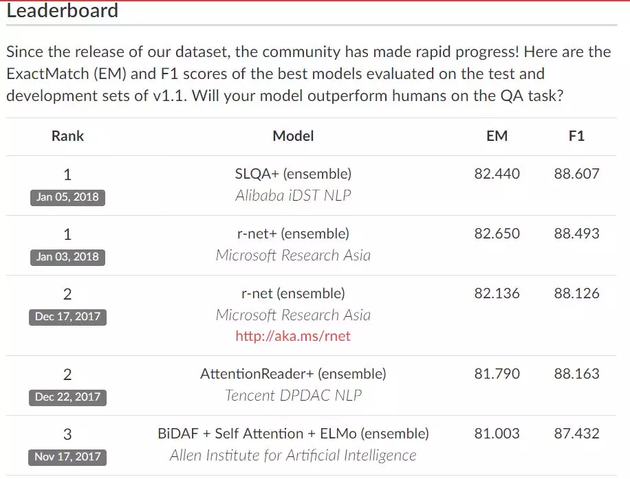Click the Dec 22, 2017 date badge
This screenshot has width=630, height=479.
click(x=68, y=397)
